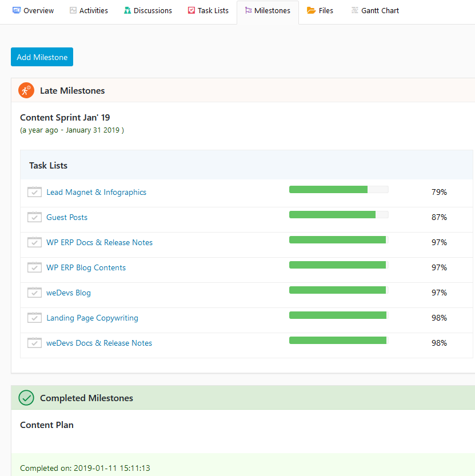Click the WP ERP Blog Contents list icon
The height and width of the screenshot is (476, 475).
click(35, 267)
